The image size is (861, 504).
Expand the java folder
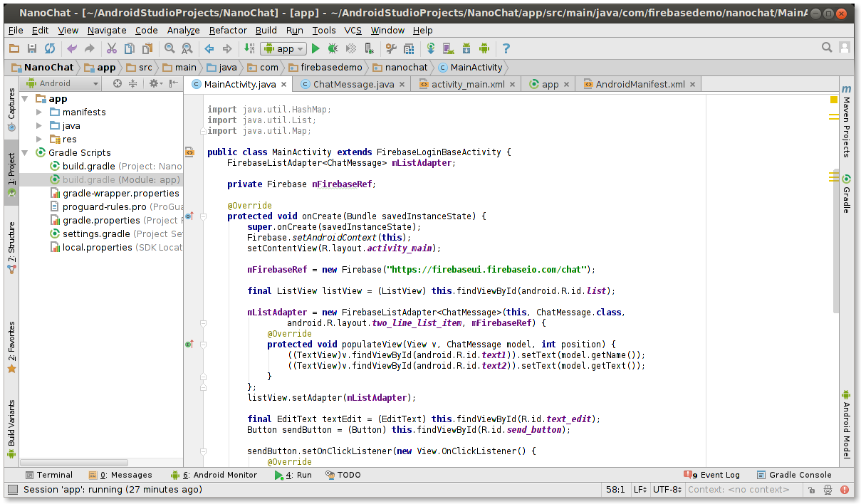(x=39, y=126)
